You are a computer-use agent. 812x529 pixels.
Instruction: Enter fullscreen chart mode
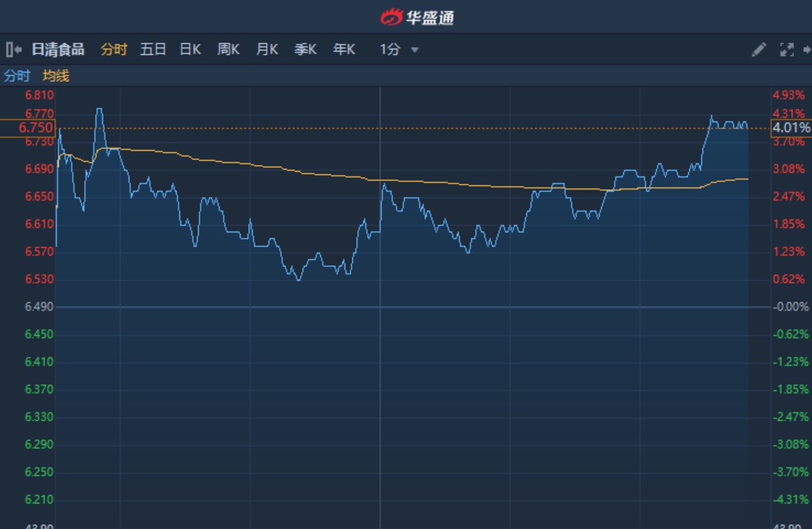[786, 50]
